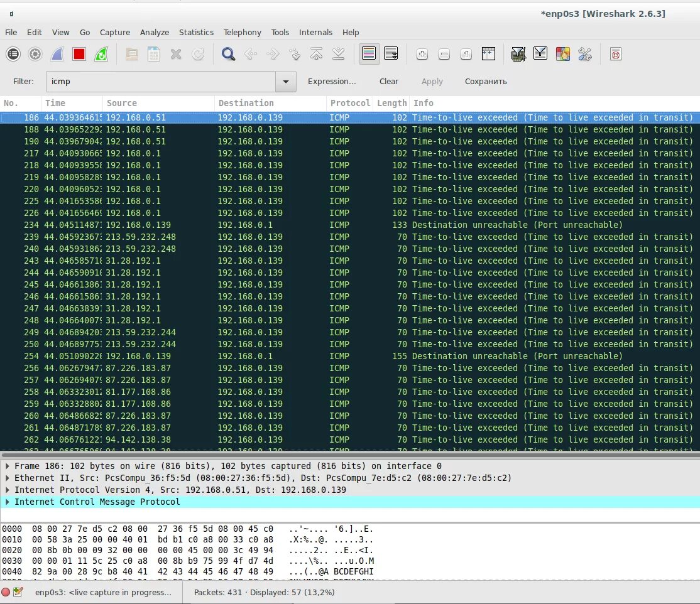This screenshot has width=700, height=604.
Task: Open the Statistics menu
Action: 196,32
